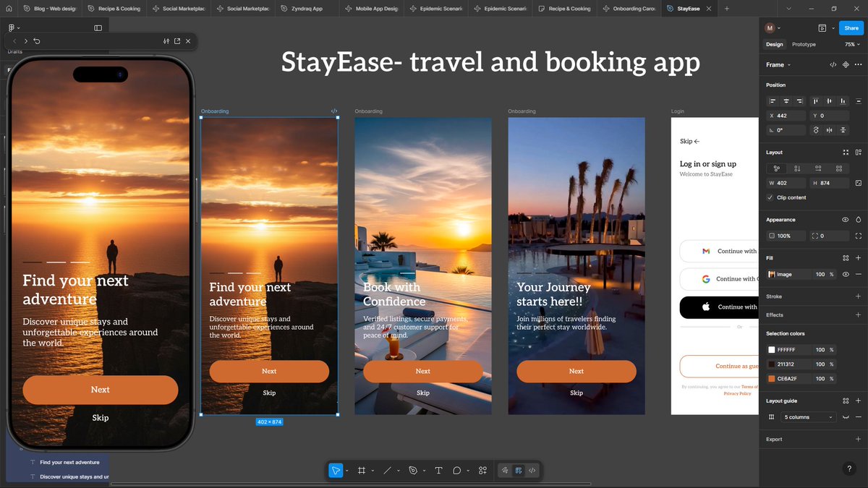The image size is (868, 488).
Task: Select the Line shape tool
Action: pyautogui.click(x=387, y=470)
